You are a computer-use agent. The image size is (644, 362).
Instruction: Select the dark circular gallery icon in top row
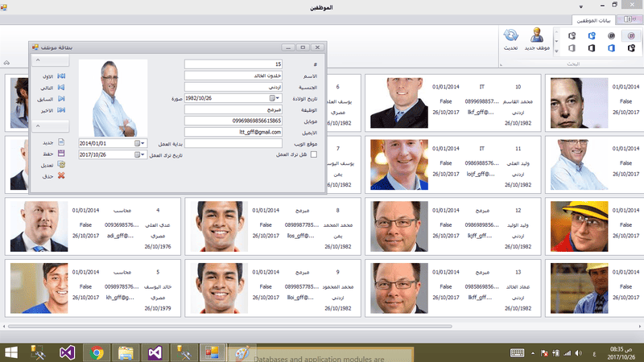point(612,35)
